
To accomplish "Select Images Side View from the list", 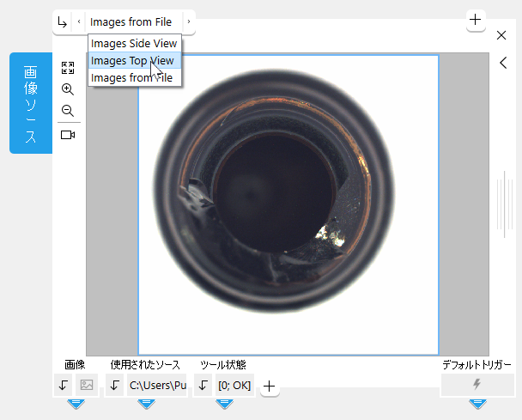I will [134, 43].
